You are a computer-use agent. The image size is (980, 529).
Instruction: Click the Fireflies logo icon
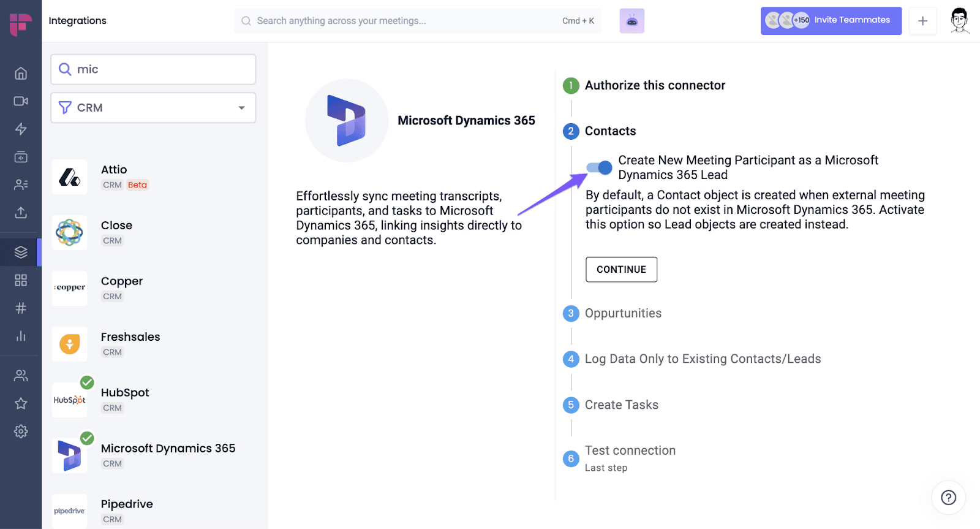[20, 25]
